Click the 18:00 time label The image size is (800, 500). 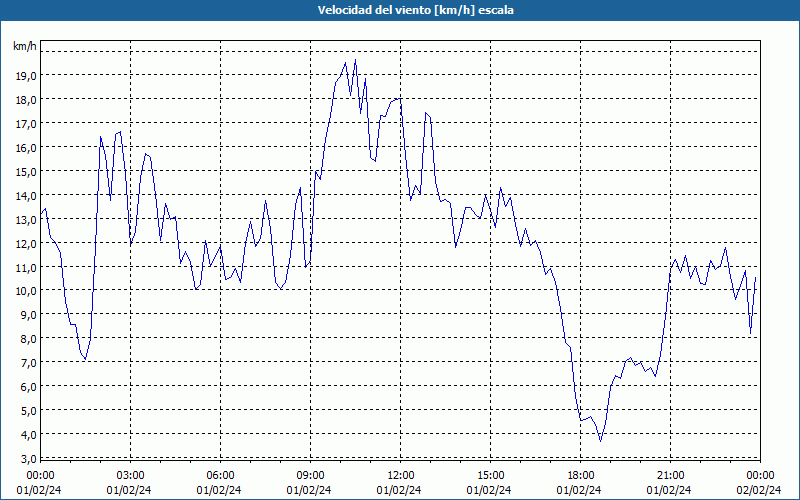pyautogui.click(x=581, y=476)
